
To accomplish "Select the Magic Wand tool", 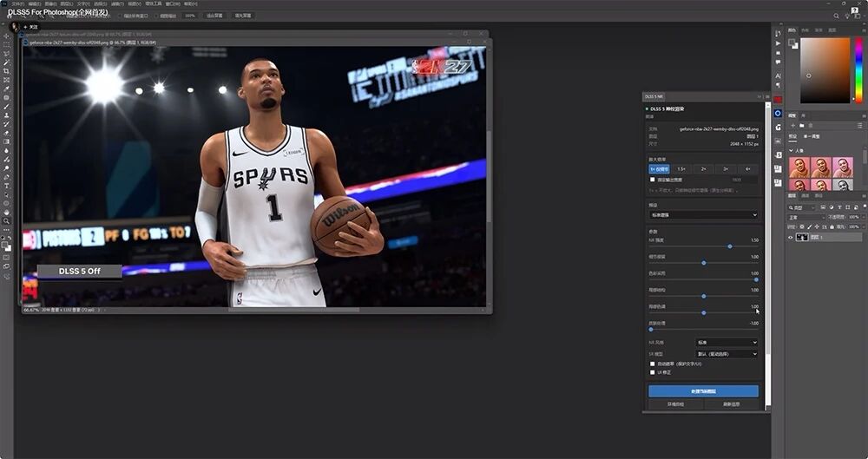I will 7,62.
